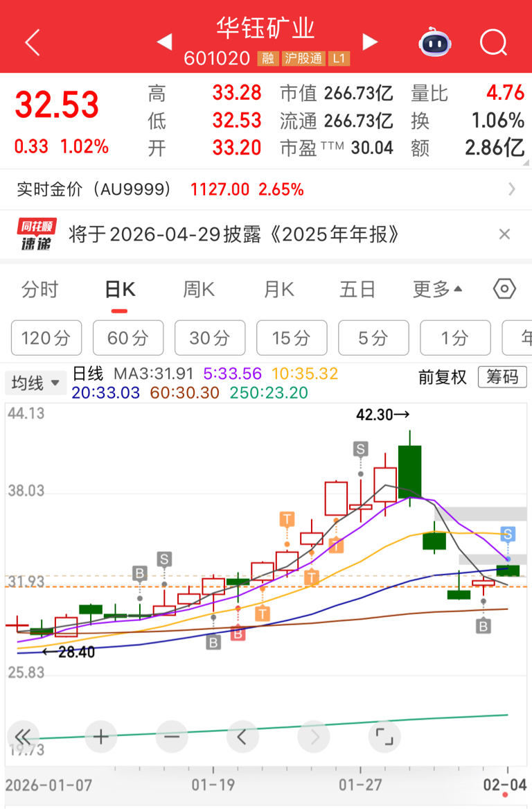Open the robot AI assistant icon
This screenshot has width=532, height=809.
[x=434, y=42]
